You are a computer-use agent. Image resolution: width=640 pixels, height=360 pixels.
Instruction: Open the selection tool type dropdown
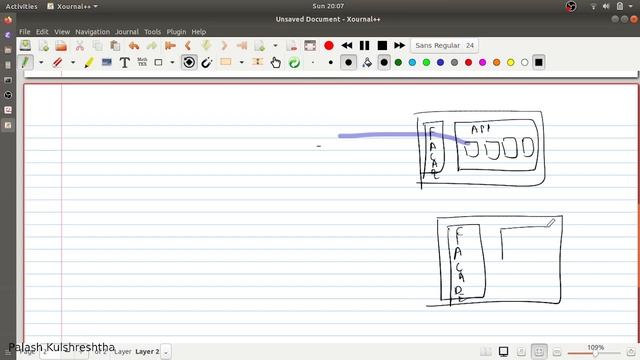(242, 62)
